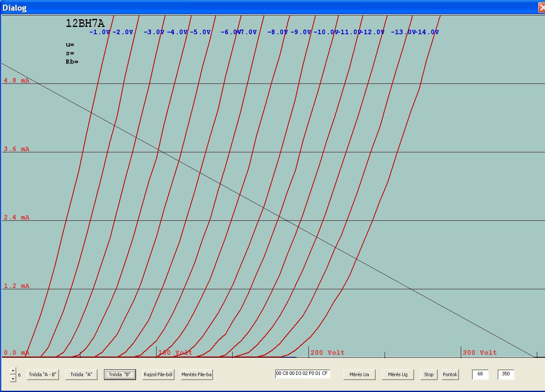The height and width of the screenshot is (392, 545).
Task: Click the input field containing 350
Action: click(x=506, y=374)
